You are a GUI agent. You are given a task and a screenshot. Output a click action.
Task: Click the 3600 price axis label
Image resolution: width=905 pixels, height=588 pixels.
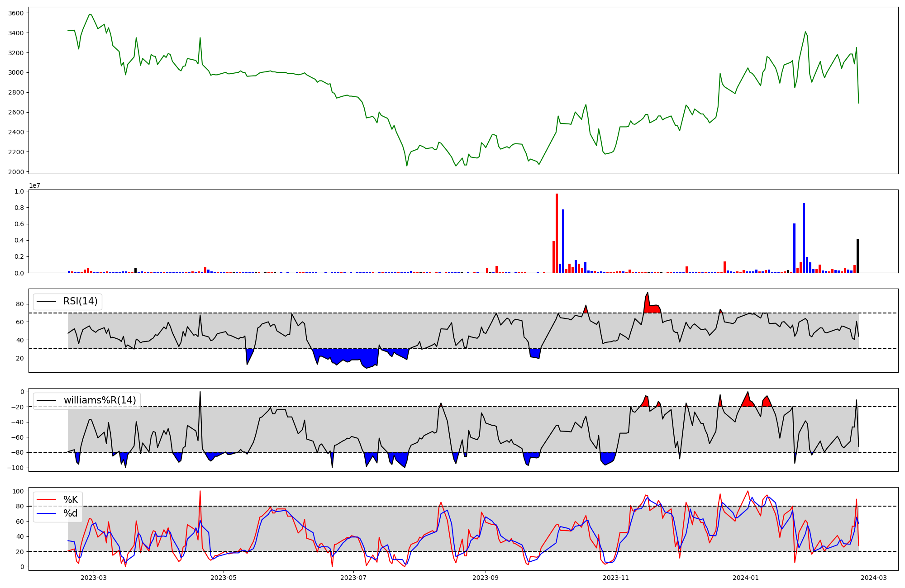point(16,13)
